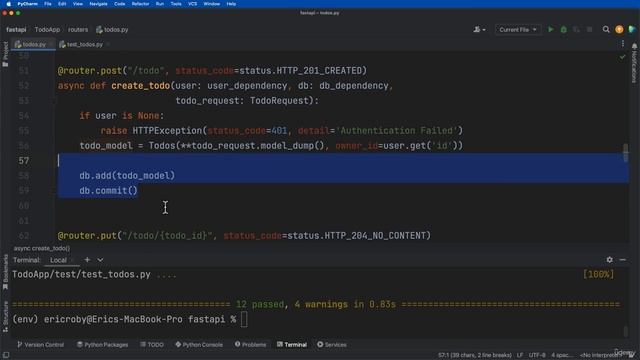Image resolution: width=640 pixels, height=360 pixels.
Task: Open Search Everywhere magnifier icon
Action: click(606, 29)
